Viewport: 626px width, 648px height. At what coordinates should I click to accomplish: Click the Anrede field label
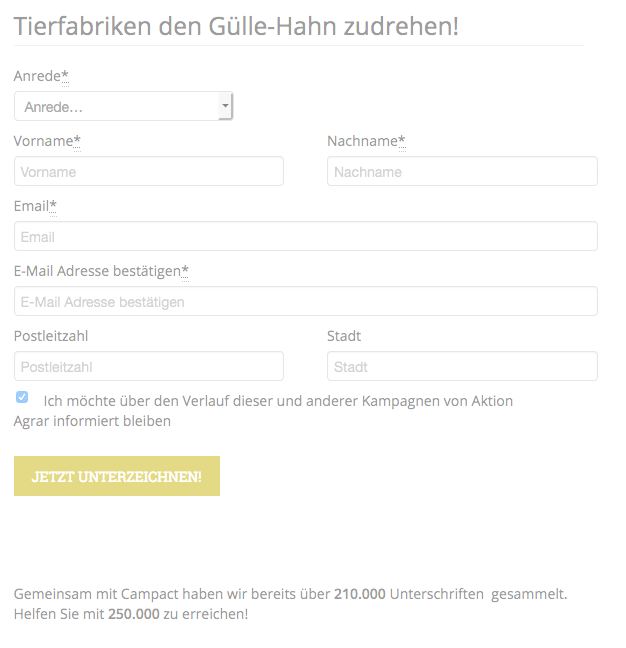click(40, 76)
